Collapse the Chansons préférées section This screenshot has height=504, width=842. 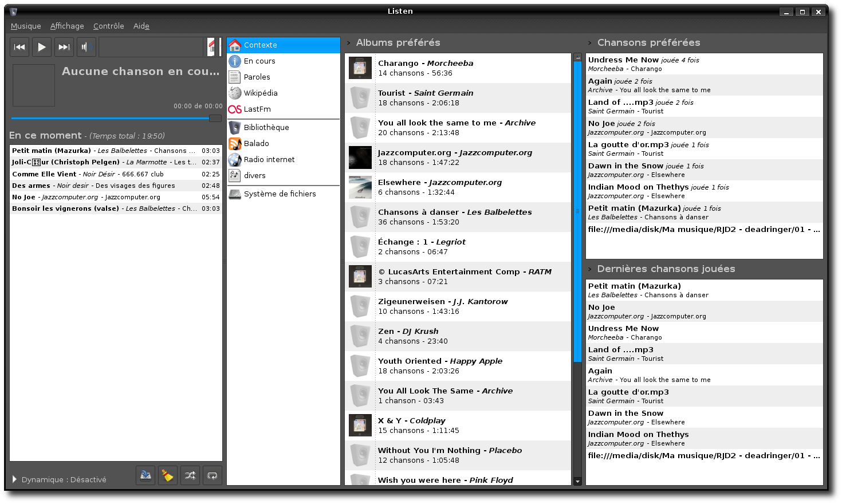589,43
